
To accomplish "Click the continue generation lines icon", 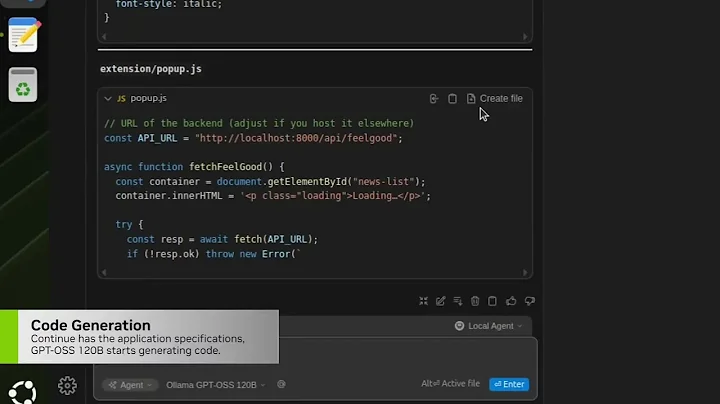I will pyautogui.click(x=458, y=301).
